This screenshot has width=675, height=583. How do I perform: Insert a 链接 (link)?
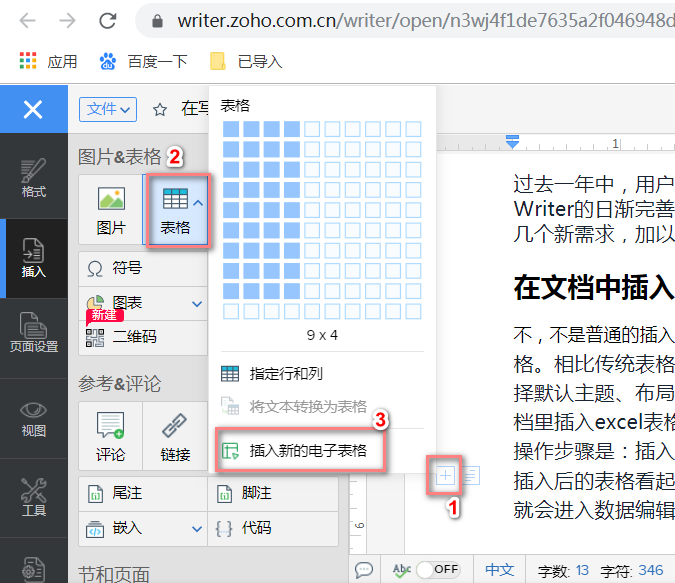click(175, 436)
